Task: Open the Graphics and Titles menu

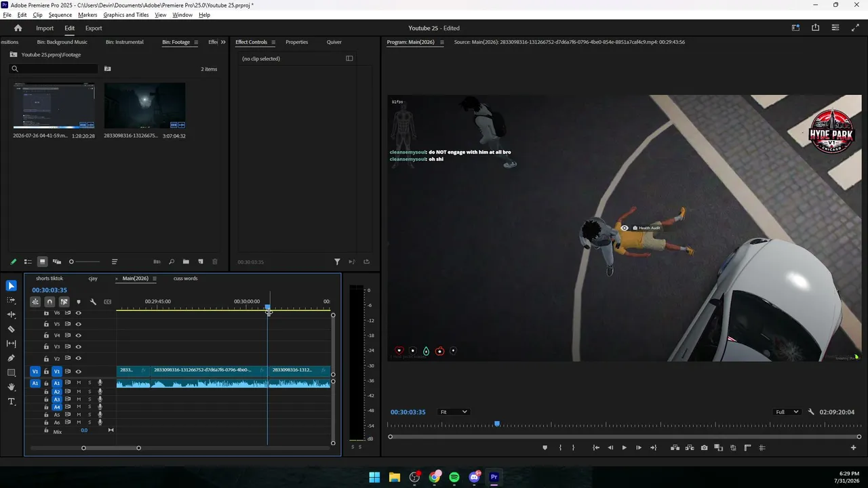Action: [x=126, y=15]
